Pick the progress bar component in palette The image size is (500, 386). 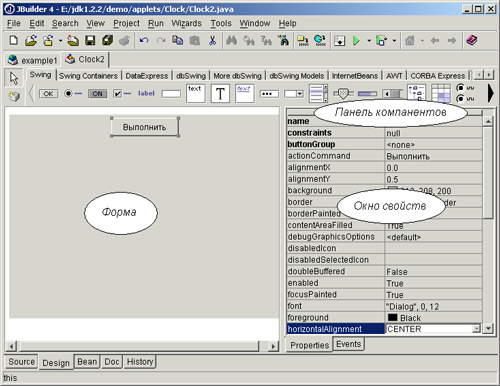[367, 94]
